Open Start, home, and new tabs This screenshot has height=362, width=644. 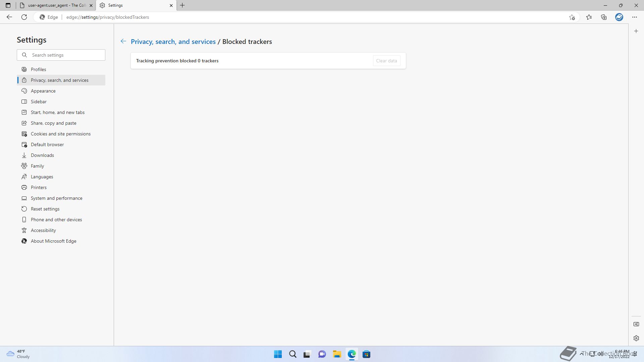[x=61, y=112]
